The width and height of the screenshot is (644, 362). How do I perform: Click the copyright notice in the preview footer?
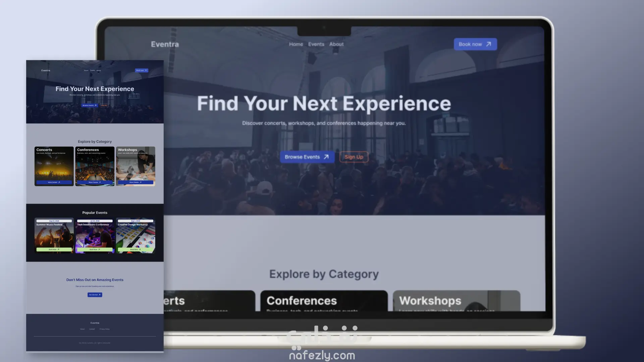pos(95,343)
